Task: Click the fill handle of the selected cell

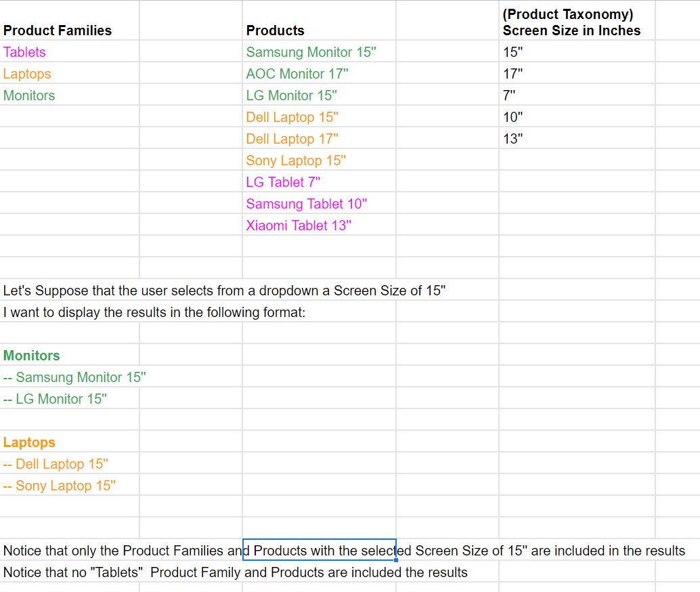Action: coord(395,560)
